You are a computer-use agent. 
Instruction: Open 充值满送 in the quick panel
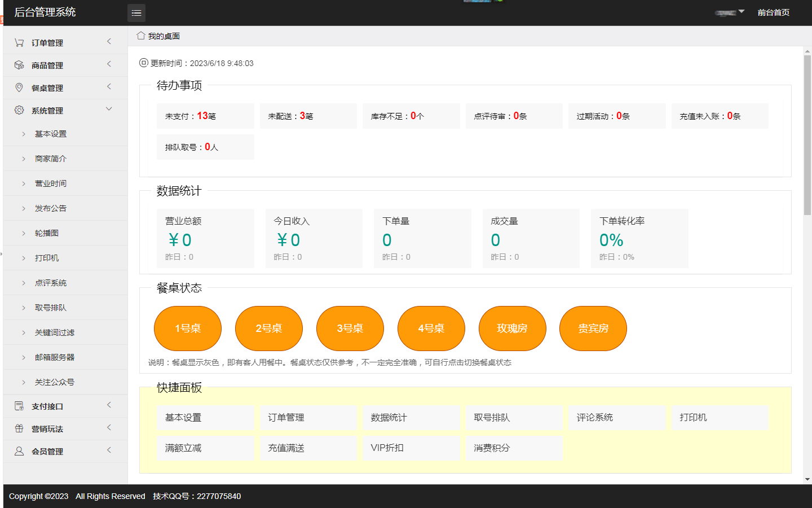286,448
